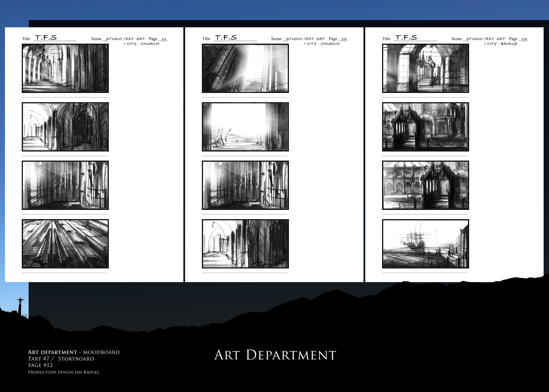This screenshot has height=392, width=549.
Task: Click the large Art Department heading
Action: tap(275, 355)
